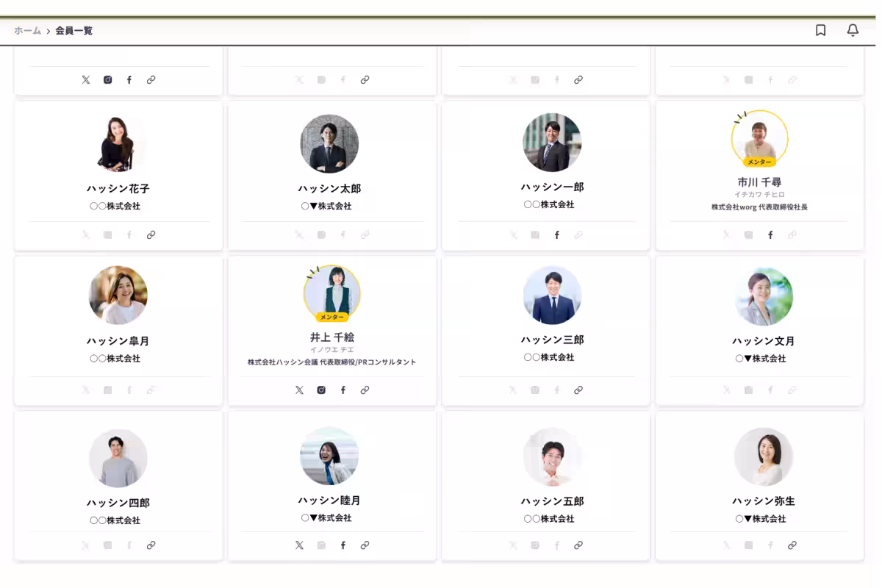Click 井上 千絵's website link icon
The height and width of the screenshot is (588, 882).
tap(365, 390)
